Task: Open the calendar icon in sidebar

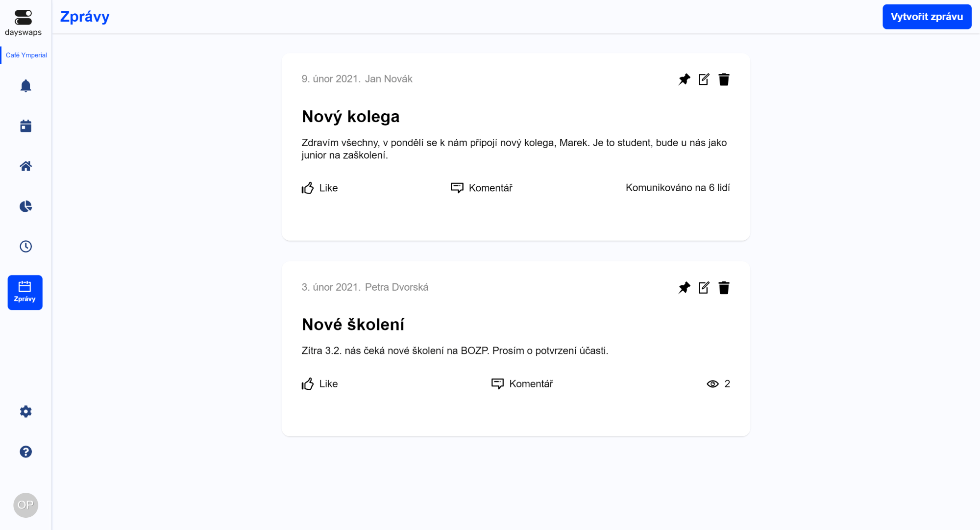Action: point(25,126)
